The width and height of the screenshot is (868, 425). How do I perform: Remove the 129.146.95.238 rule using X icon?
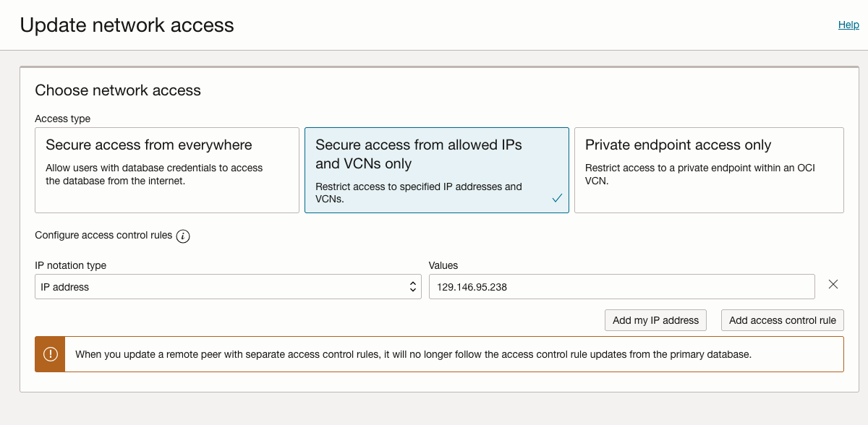[x=833, y=284]
